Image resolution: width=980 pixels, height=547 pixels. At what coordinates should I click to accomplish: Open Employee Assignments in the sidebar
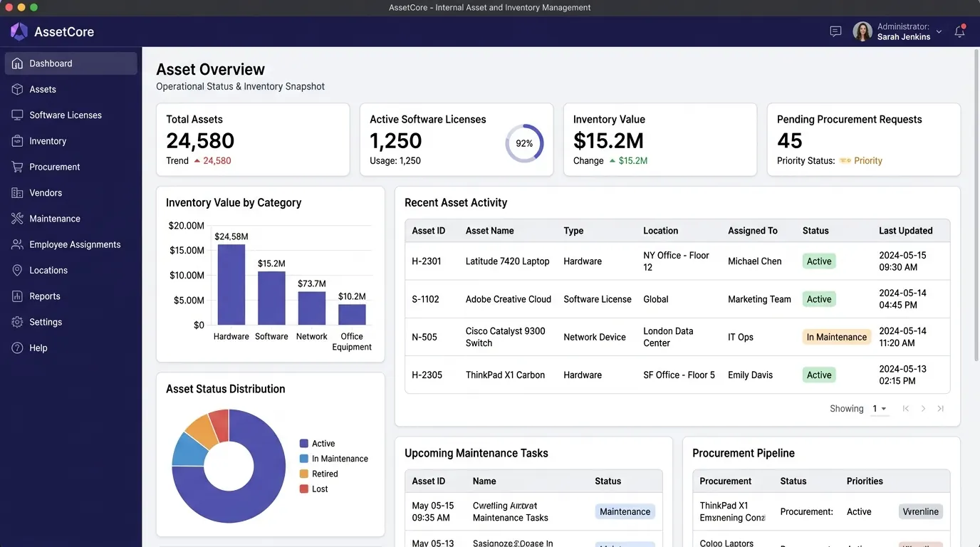[75, 244]
